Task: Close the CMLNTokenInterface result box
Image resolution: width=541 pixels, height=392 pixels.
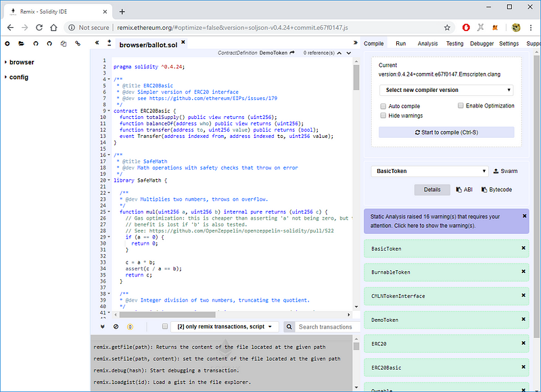Action: click(523, 295)
